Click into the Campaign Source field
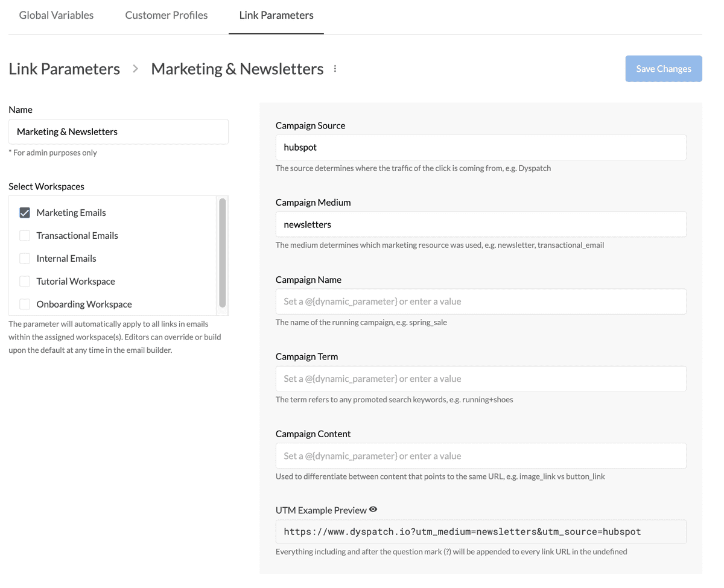The height and width of the screenshot is (588, 724). point(481,147)
